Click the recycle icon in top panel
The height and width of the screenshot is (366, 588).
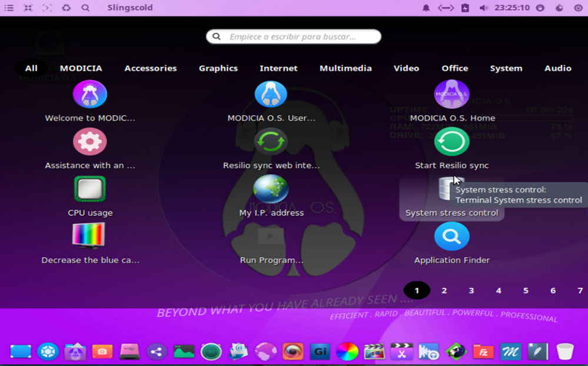click(x=66, y=8)
